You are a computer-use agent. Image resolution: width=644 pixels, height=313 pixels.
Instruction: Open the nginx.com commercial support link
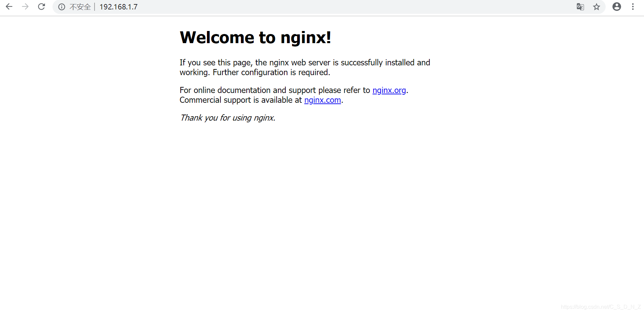pyautogui.click(x=323, y=100)
